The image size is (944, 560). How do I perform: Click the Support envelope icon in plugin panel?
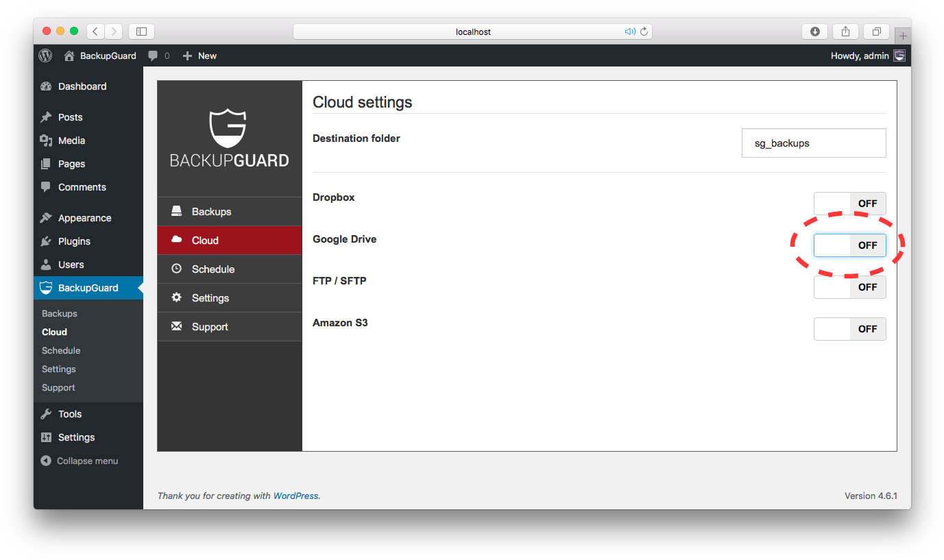[177, 326]
